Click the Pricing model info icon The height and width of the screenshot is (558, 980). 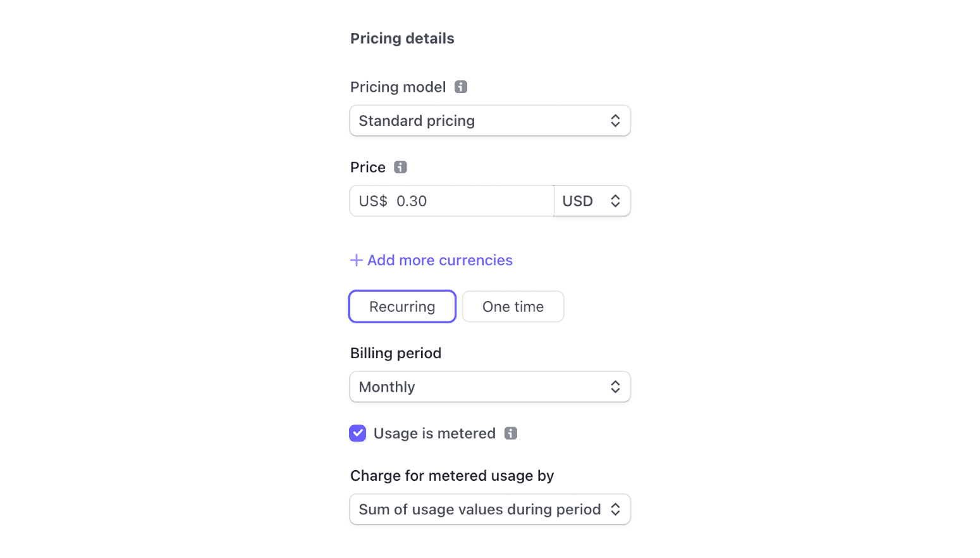tap(461, 87)
